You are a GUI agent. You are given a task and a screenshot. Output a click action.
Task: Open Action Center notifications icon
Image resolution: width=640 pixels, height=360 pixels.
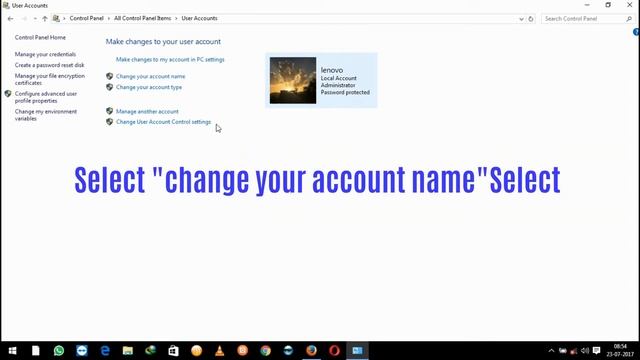[596, 351]
